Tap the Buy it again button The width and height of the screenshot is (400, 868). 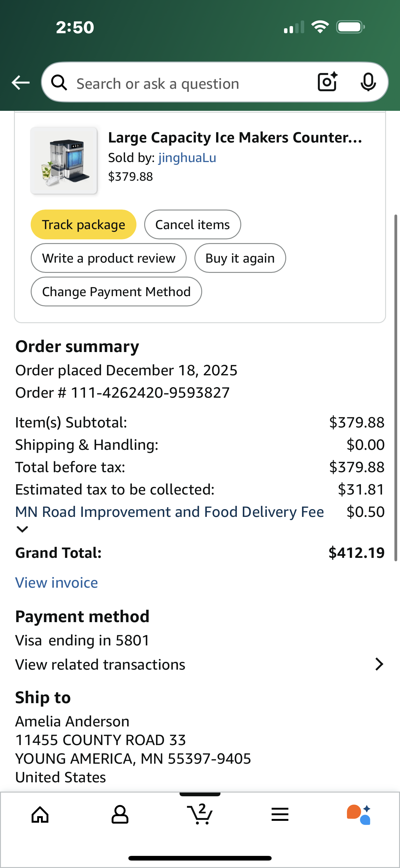pos(240,258)
